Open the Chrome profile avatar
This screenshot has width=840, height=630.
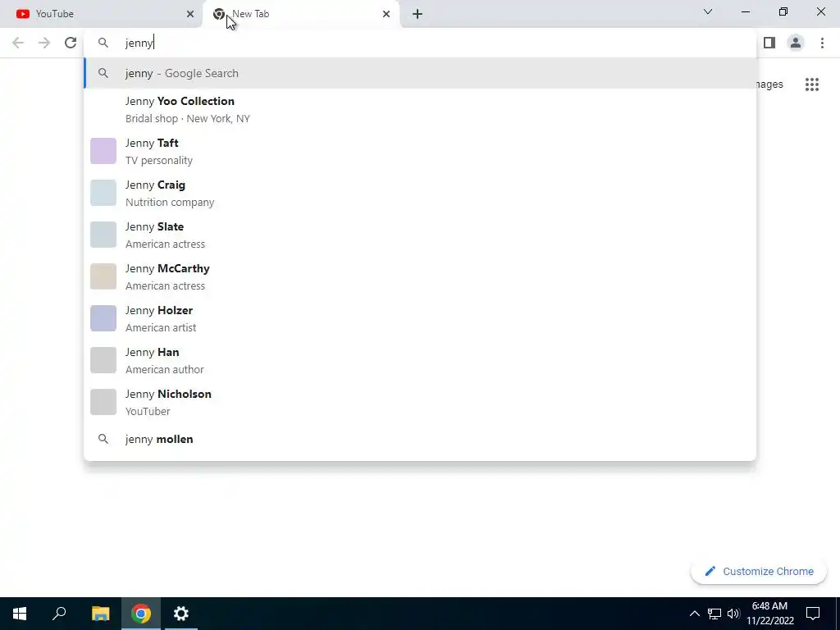point(796,43)
